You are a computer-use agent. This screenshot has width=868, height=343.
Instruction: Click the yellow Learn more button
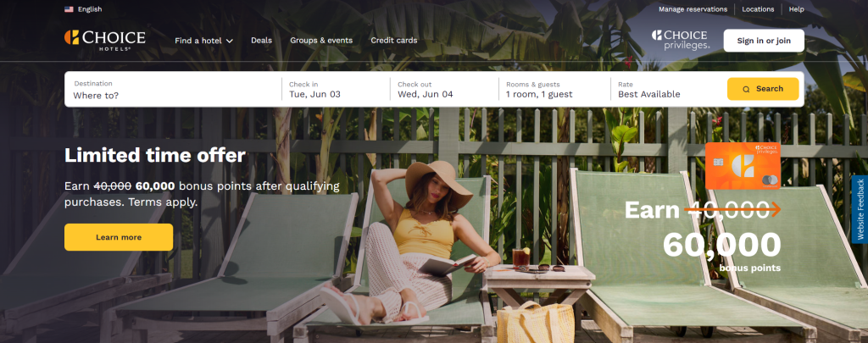[119, 237]
